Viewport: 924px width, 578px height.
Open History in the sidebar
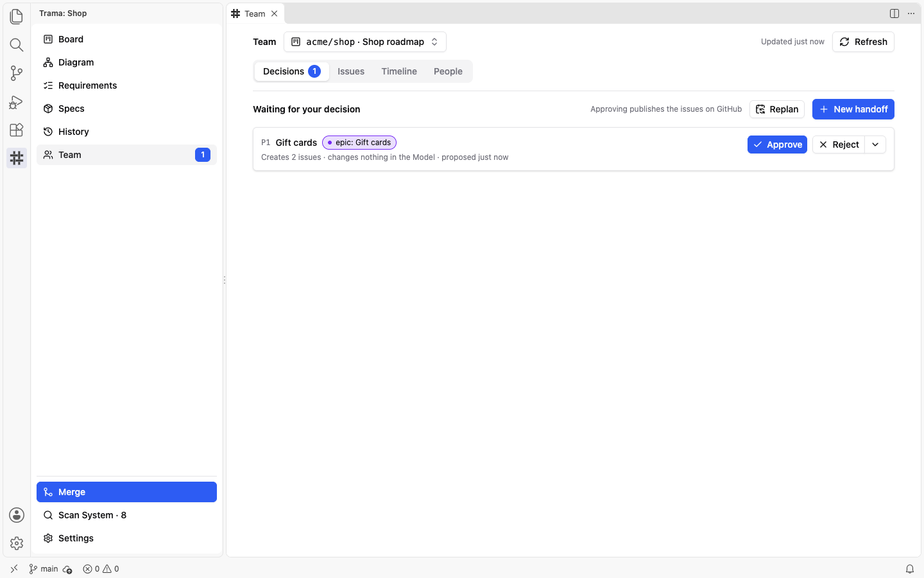click(x=126, y=132)
